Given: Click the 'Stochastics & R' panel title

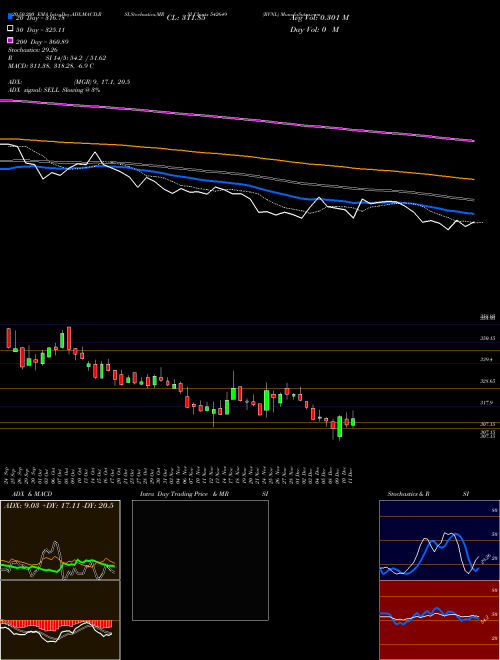Looking at the screenshot, I should tap(408, 494).
